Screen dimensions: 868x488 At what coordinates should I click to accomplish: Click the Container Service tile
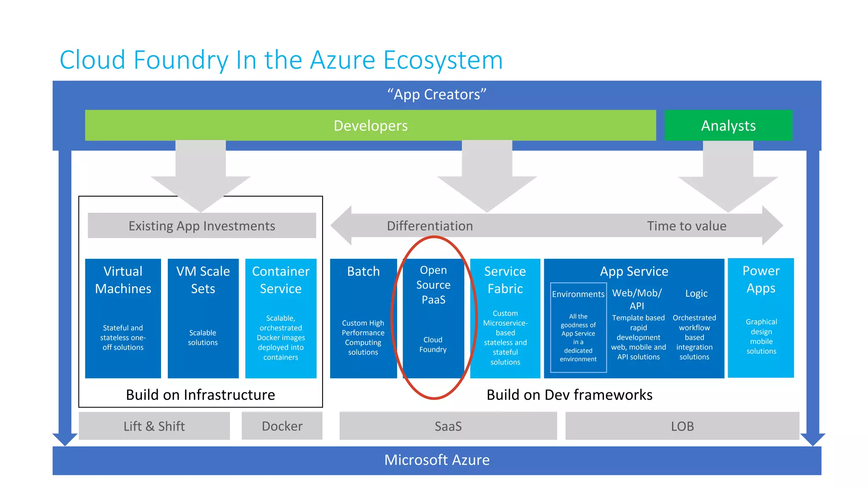(281, 318)
